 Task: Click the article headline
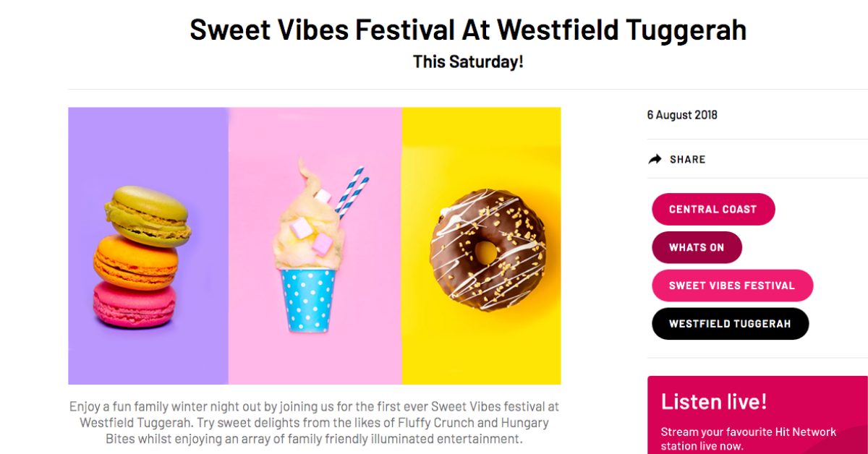pos(467,30)
